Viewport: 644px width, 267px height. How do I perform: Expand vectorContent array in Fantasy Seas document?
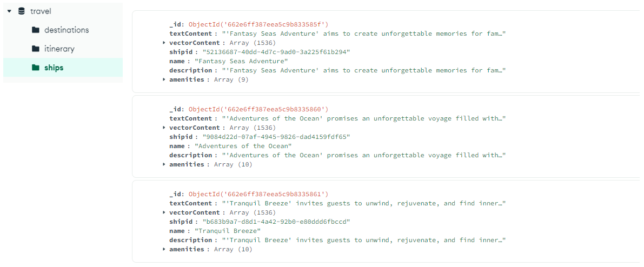coord(164,43)
